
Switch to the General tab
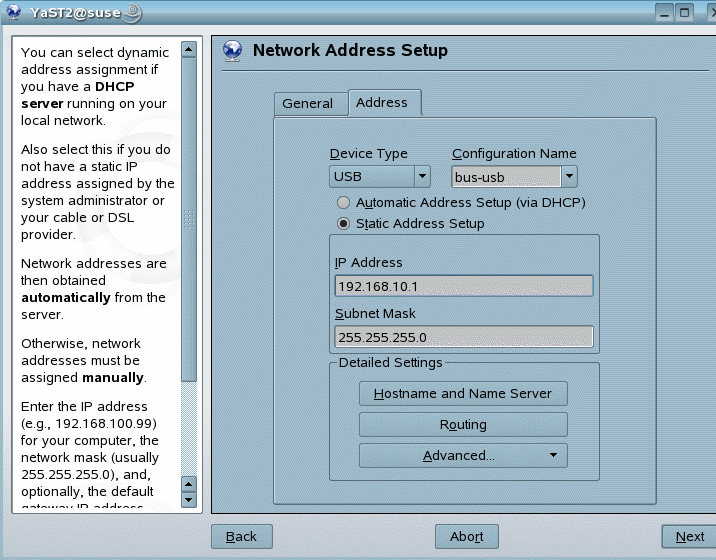[308, 104]
